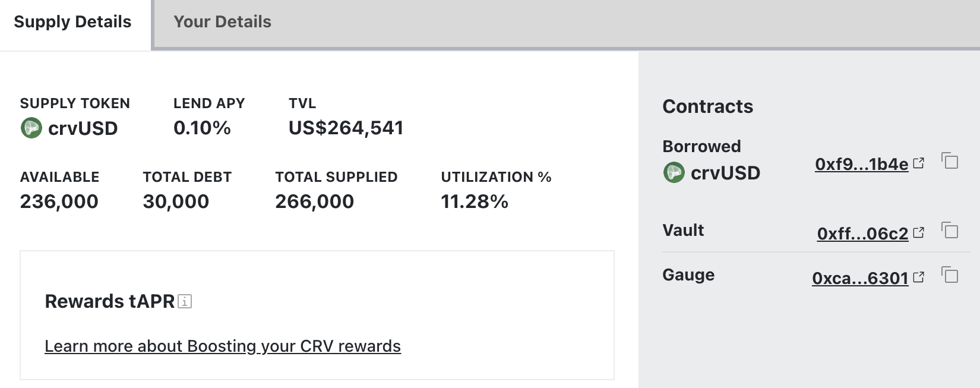Click the Borrowed crvUSD token icon
Image resolution: width=980 pixels, height=388 pixels.
pyautogui.click(x=674, y=173)
